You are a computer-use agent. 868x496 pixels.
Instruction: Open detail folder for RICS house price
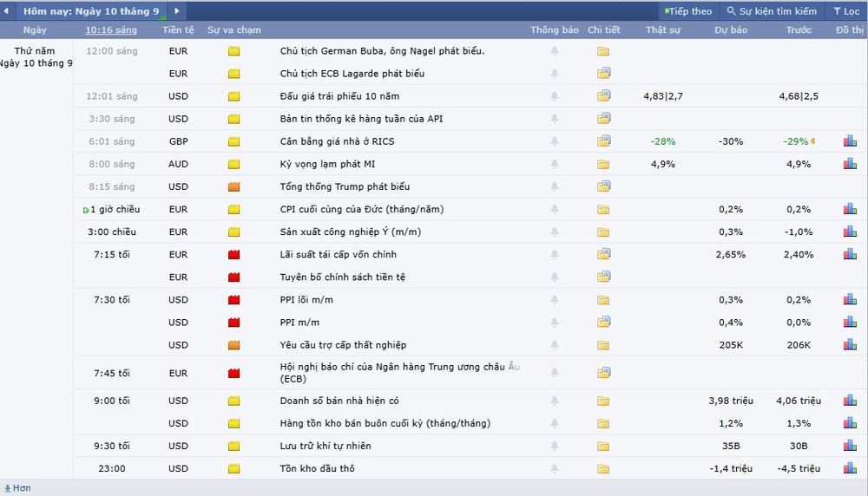(603, 141)
